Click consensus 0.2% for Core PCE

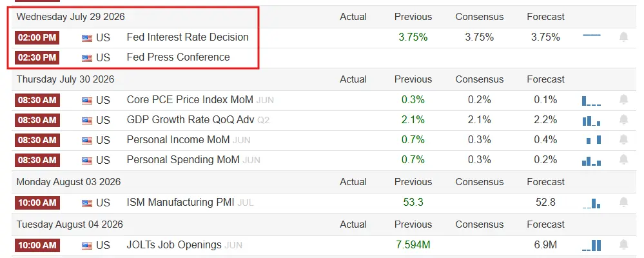[x=480, y=99]
